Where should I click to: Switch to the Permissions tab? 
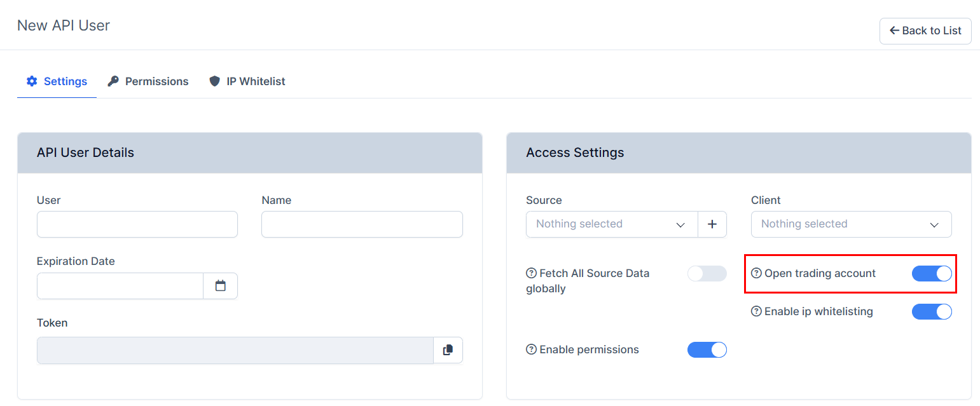pos(148,81)
